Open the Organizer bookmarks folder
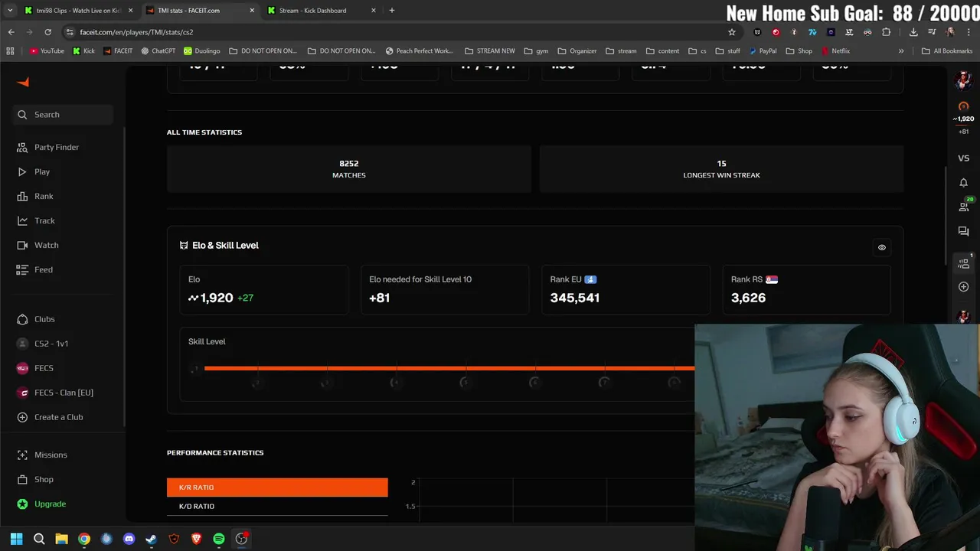980x551 pixels. tap(577, 51)
